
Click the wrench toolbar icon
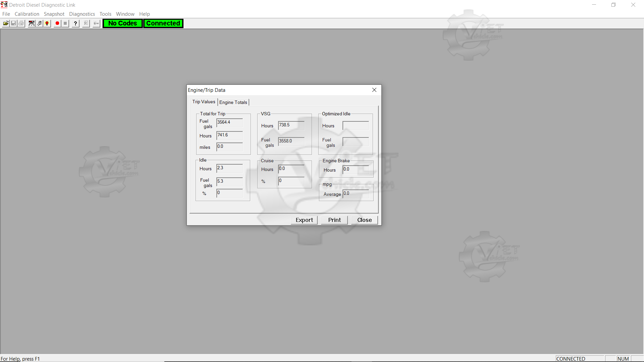[x=40, y=23]
